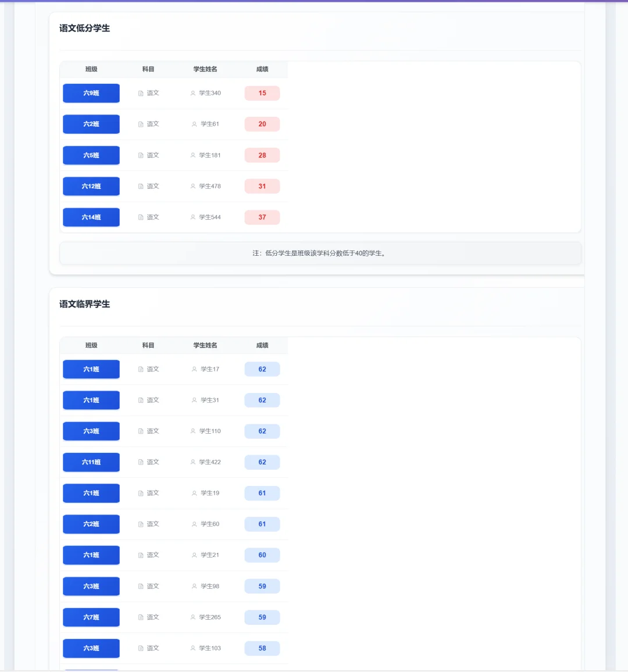The image size is (628, 672).
Task: Click the 六12班 class badge
Action: tap(91, 187)
